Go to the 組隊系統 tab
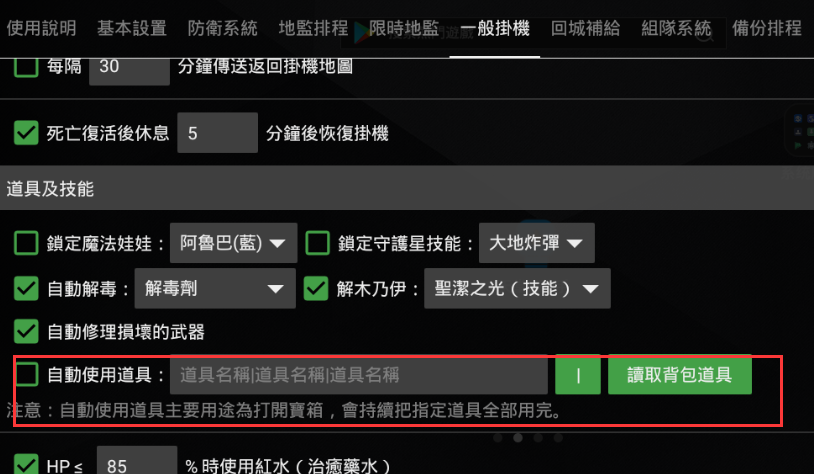The image size is (814, 474). 676,28
